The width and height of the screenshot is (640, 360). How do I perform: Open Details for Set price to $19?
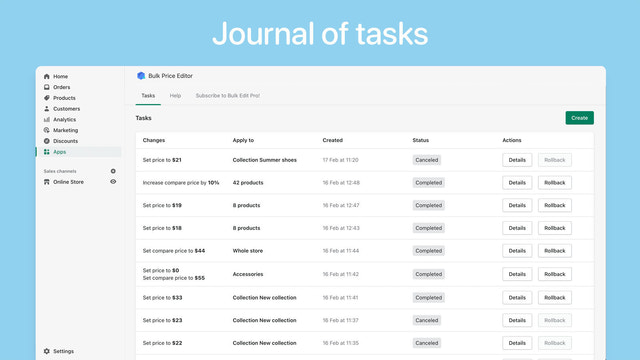click(x=517, y=205)
